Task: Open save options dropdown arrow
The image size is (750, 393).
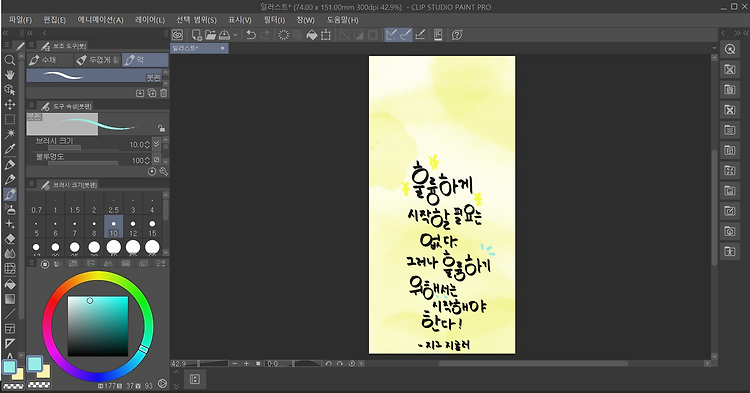Action: (x=235, y=35)
